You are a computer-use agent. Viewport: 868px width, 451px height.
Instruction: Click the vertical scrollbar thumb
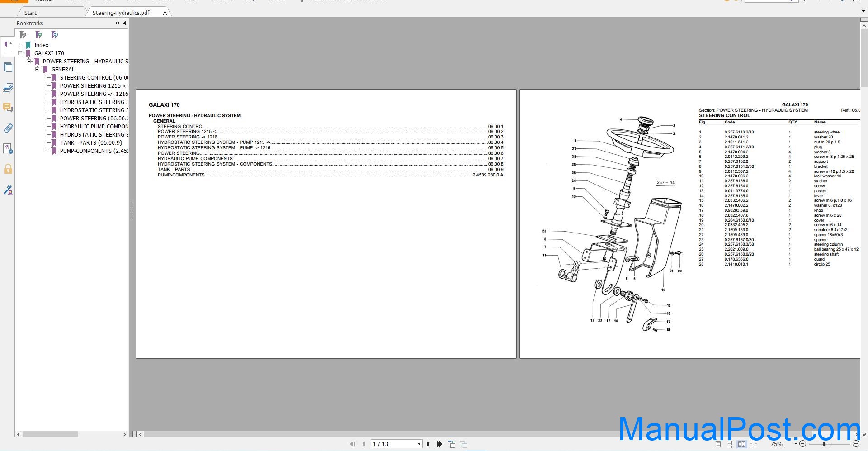pyautogui.click(x=864, y=58)
